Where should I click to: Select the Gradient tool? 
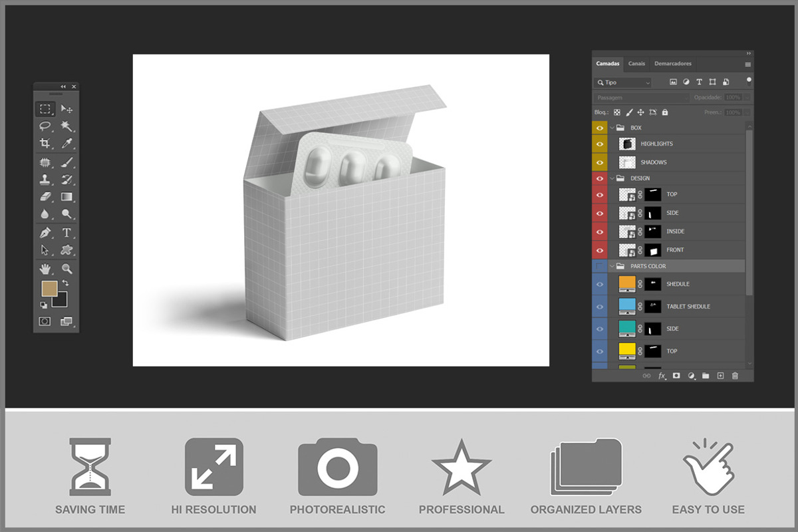(x=66, y=197)
